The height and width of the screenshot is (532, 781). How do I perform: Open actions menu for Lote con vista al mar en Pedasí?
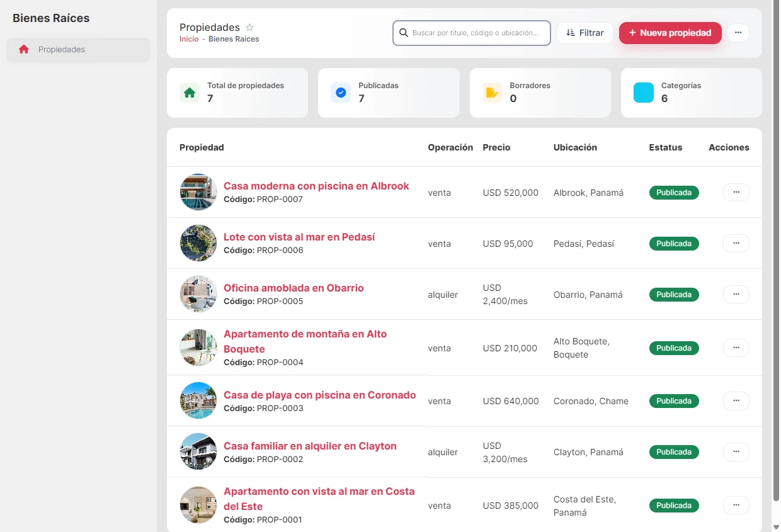coord(736,243)
